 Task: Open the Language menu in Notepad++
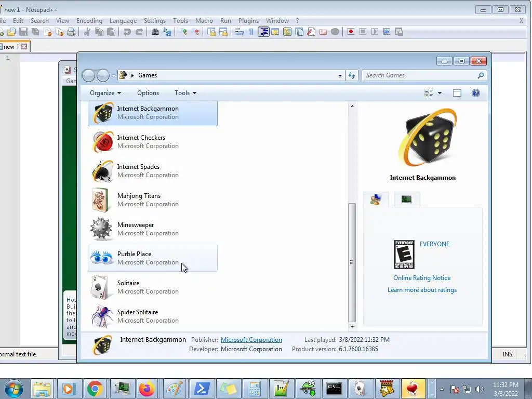123,21
